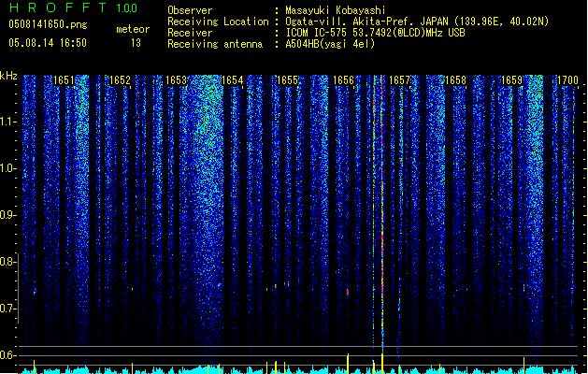
Task: Click the 0.8 kHz axis tick label
Action: [7, 262]
